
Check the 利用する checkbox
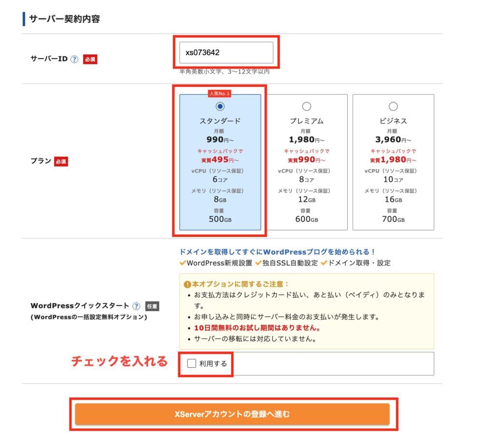click(x=192, y=363)
